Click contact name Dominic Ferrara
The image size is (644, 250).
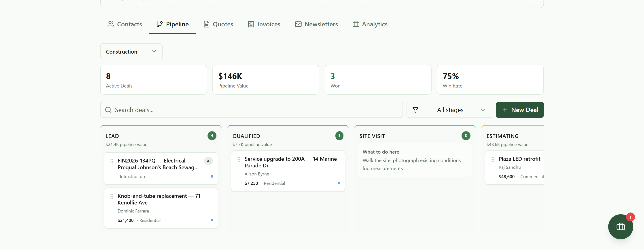[x=133, y=211]
